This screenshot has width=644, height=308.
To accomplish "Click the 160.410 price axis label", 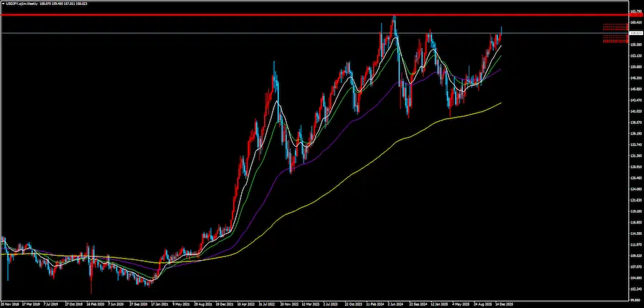I will [x=635, y=22].
